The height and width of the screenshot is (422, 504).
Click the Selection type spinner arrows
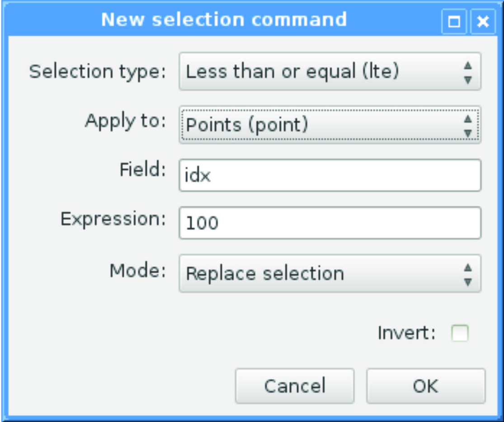(x=468, y=72)
